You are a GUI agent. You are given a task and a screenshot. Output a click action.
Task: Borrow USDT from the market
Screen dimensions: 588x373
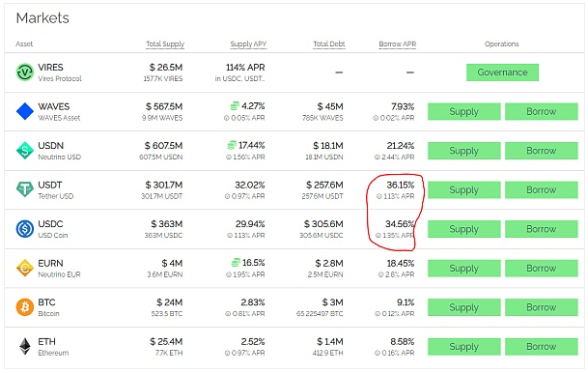[541, 189]
